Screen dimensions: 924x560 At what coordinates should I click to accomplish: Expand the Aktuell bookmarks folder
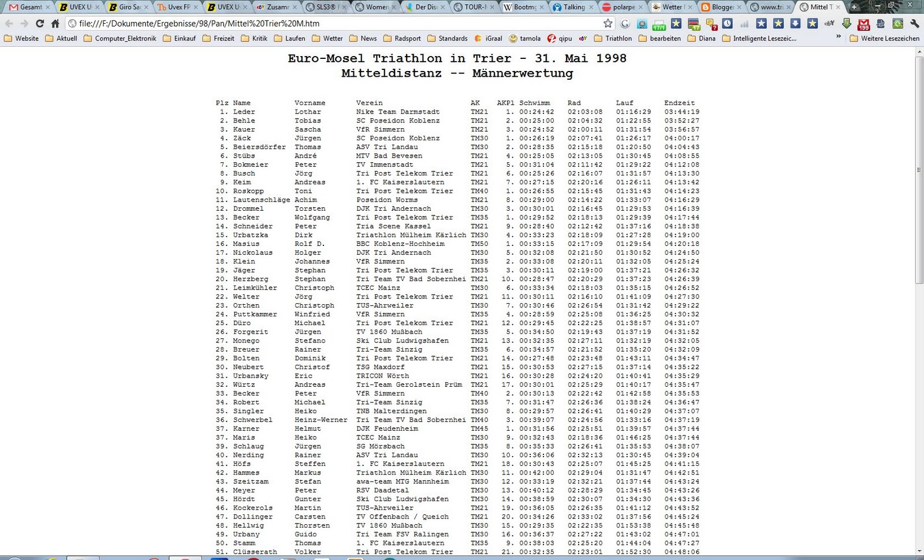tap(61, 39)
